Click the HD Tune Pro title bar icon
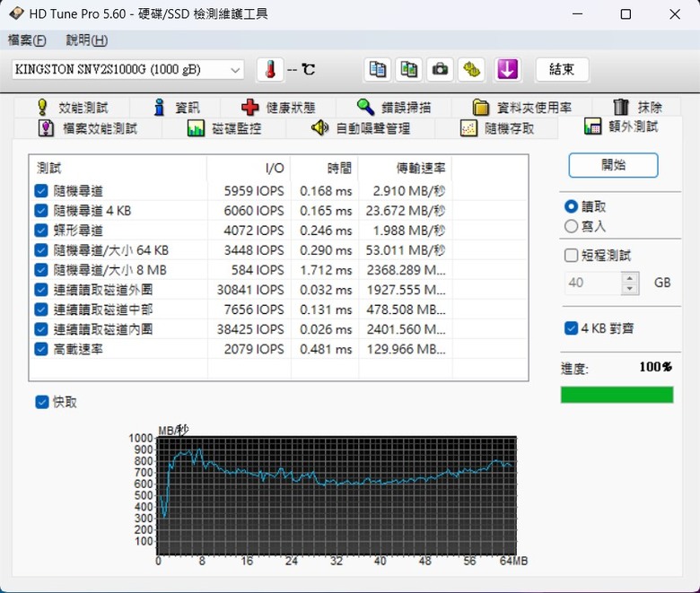The width and height of the screenshot is (700, 593). (16, 13)
